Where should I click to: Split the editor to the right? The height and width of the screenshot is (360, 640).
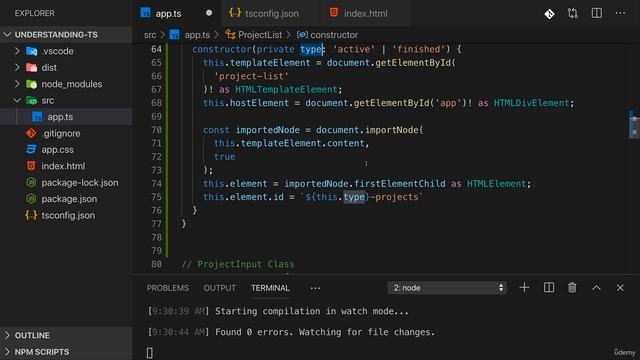coord(597,13)
